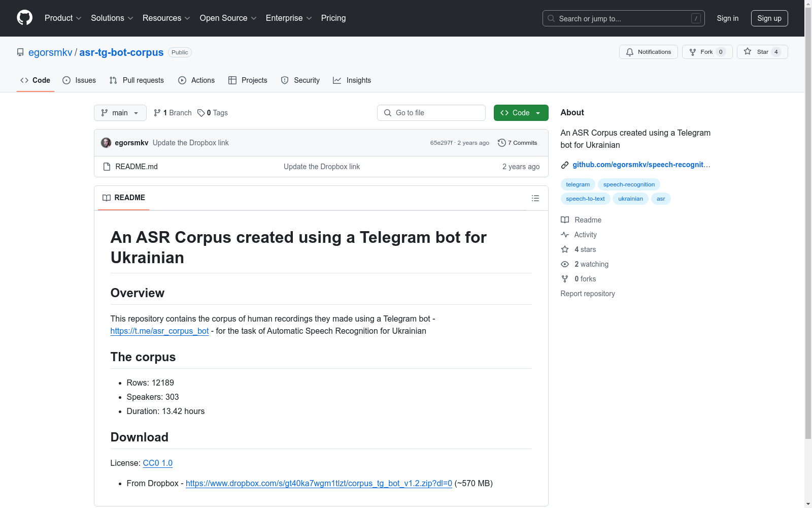
Task: Open the Dropbox corpus zip download link
Action: (319, 484)
